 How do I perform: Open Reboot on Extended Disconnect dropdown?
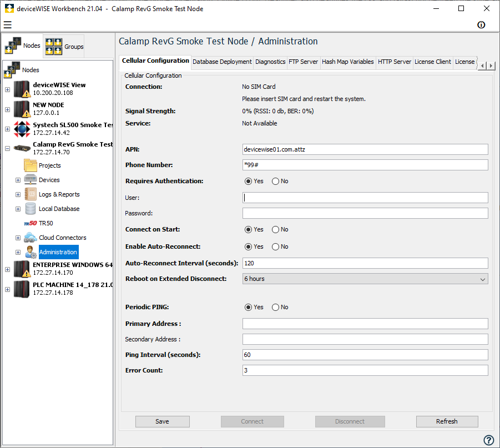(365, 279)
